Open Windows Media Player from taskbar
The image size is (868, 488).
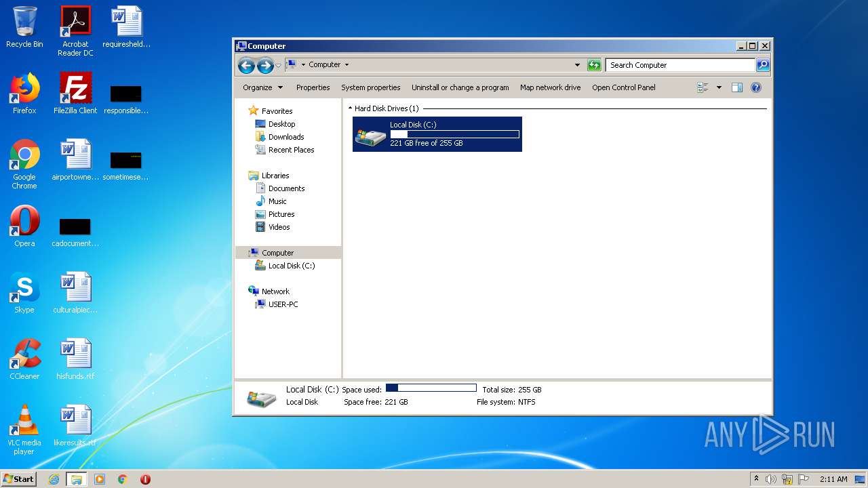(100, 479)
